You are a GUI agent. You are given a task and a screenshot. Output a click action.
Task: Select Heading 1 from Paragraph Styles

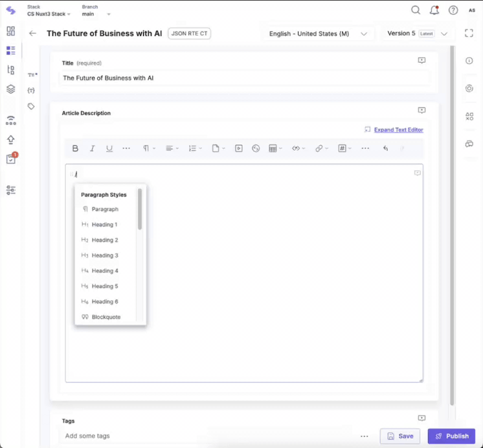(x=106, y=225)
